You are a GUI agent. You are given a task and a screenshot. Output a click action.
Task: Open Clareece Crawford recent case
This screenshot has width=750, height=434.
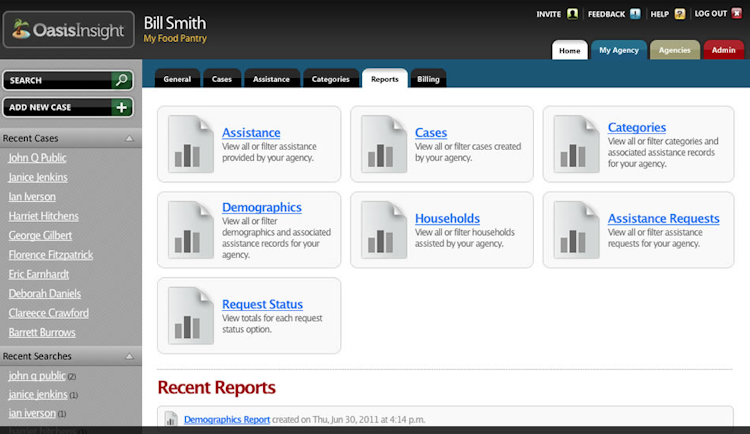(49, 313)
